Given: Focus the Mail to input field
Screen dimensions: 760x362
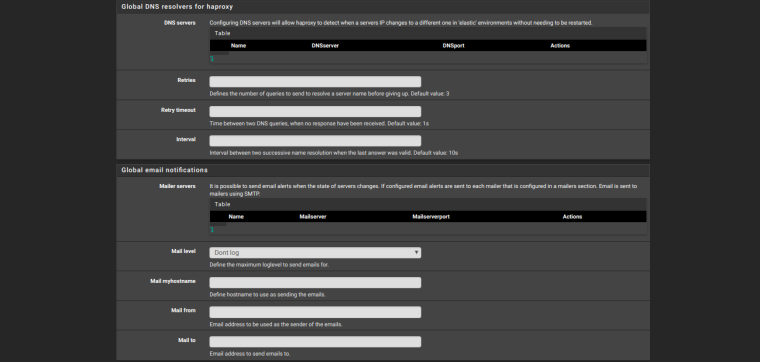Looking at the screenshot, I should pos(315,342).
